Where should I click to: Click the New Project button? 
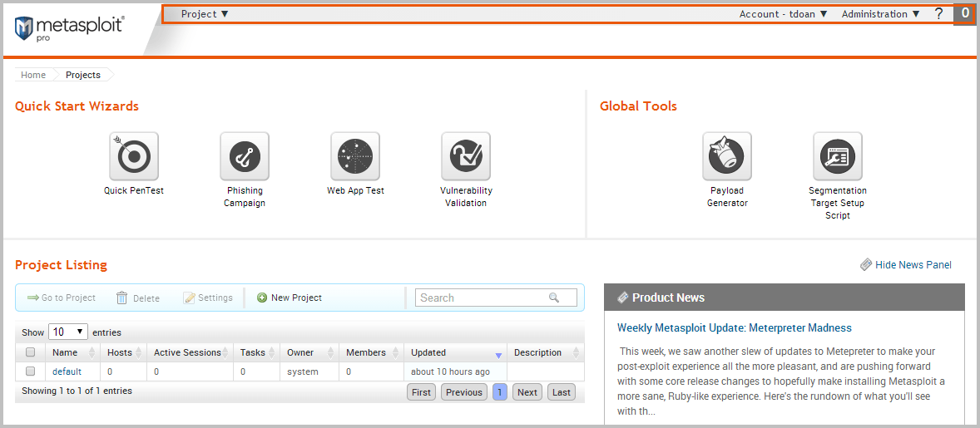[x=289, y=298]
